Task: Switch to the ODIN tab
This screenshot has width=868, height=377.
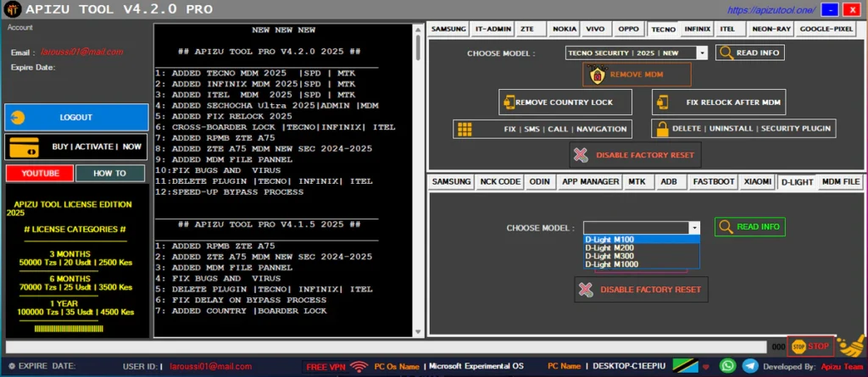Action: click(x=539, y=181)
